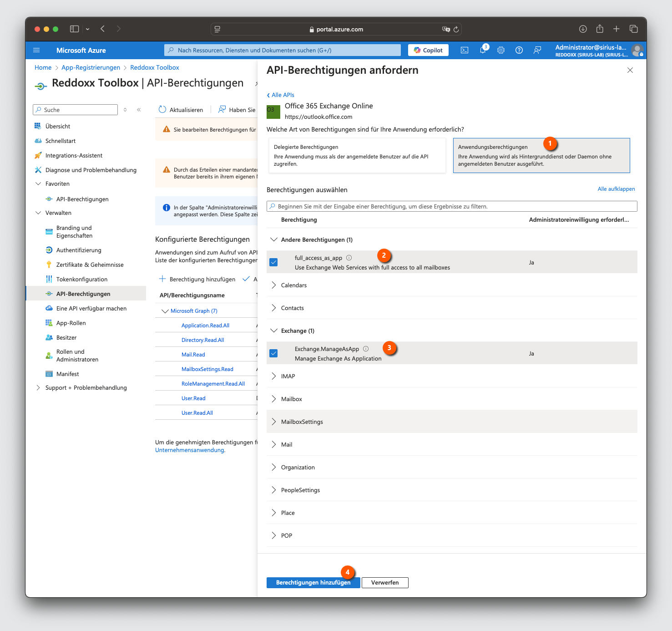Viewport: 672px width, 631px height.
Task: Expand the PeopleSettings permission group
Action: pyautogui.click(x=273, y=490)
